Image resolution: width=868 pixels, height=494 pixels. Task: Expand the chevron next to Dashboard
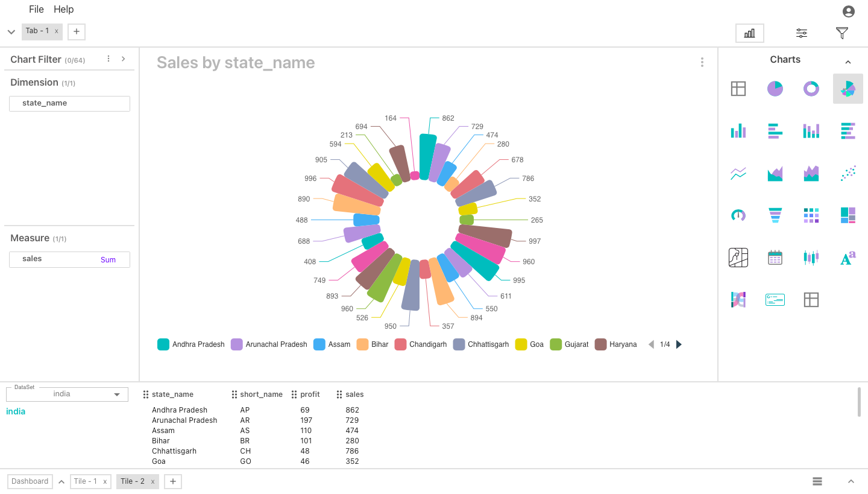coord(61,482)
